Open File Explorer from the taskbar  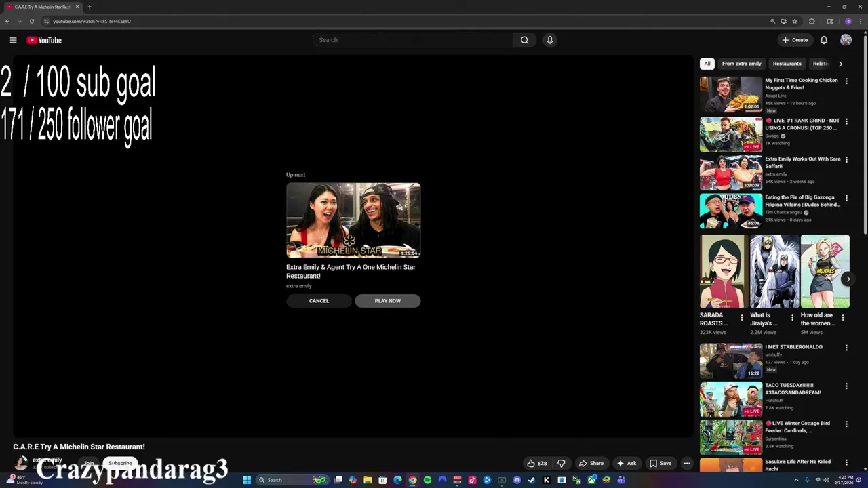[368, 480]
